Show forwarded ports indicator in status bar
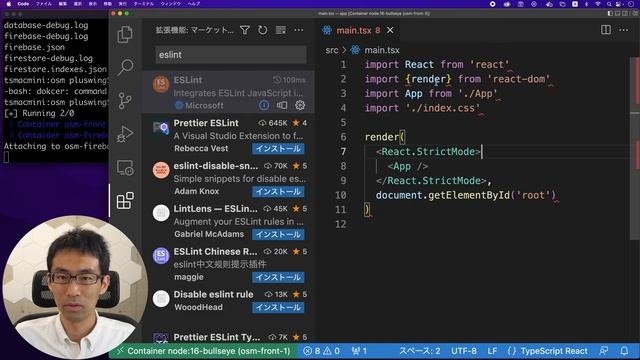 pos(359,351)
